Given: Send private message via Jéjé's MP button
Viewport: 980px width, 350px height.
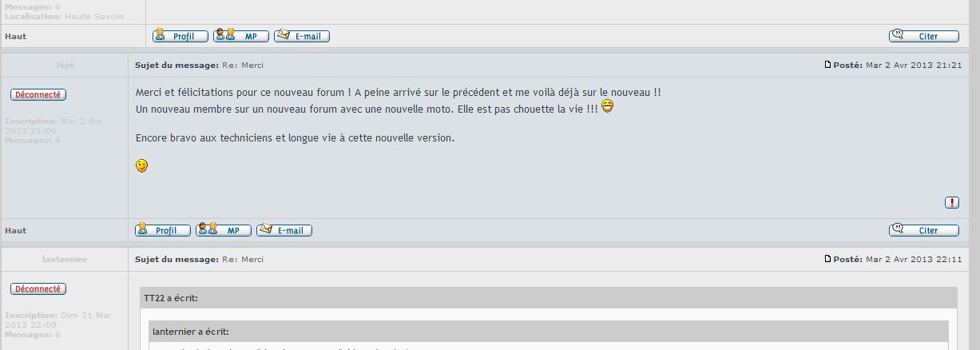Looking at the screenshot, I should pos(223,230).
